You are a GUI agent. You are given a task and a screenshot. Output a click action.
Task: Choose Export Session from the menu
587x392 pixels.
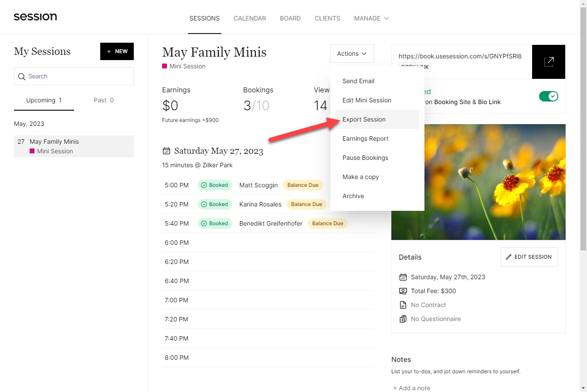click(377, 119)
